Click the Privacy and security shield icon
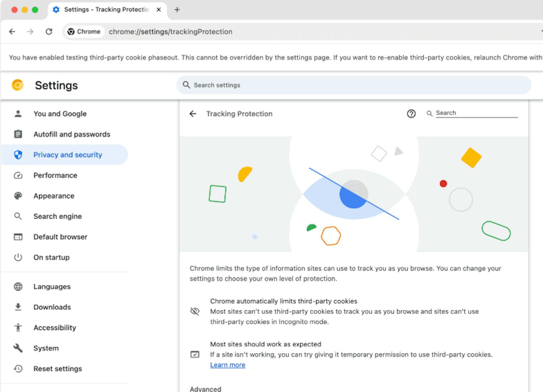Screen dimensions: 543x392 tap(18, 155)
